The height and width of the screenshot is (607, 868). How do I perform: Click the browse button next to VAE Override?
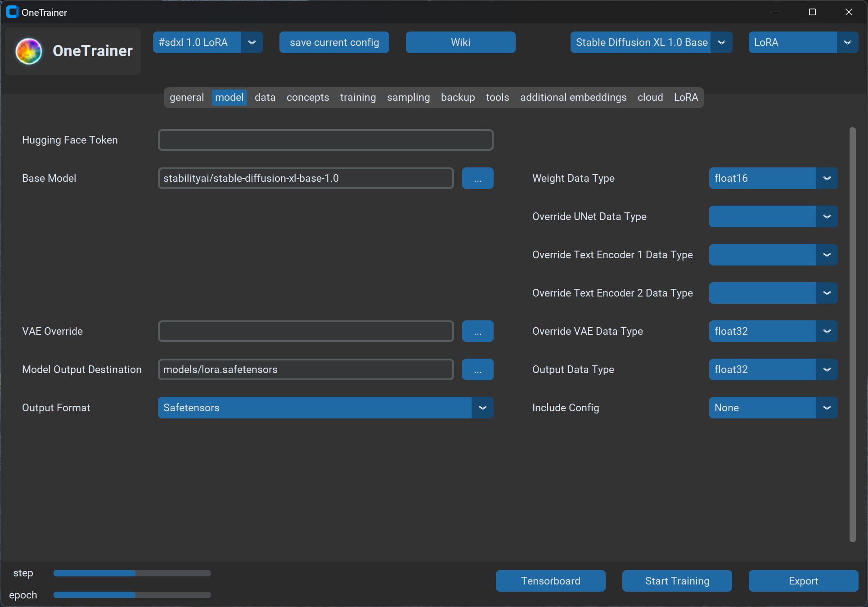[x=477, y=331]
